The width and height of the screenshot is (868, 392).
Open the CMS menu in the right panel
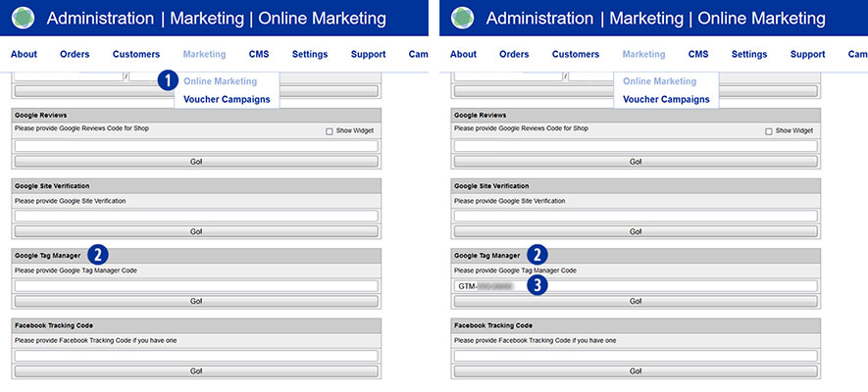coord(698,55)
